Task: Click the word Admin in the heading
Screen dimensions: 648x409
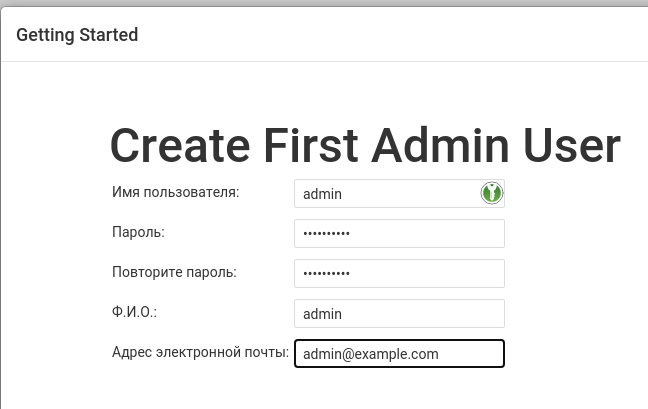Action: click(x=440, y=145)
